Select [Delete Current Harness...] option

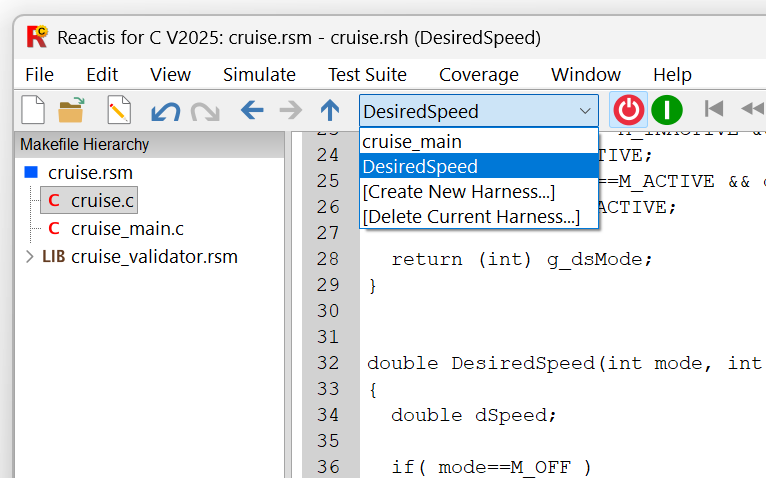(479, 216)
